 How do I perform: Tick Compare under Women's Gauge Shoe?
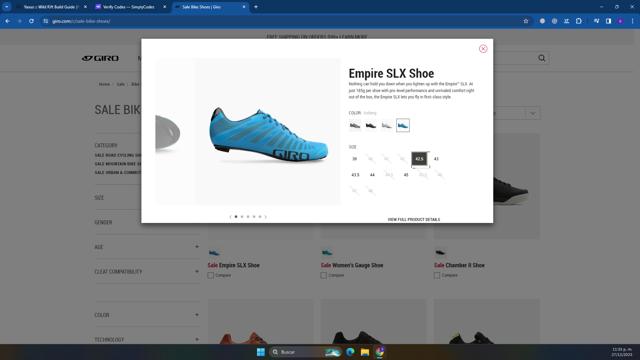324,276
